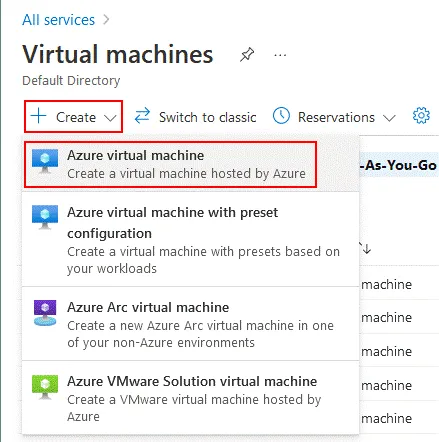Select Azure virtual machine menu entry
The width and height of the screenshot is (439, 442).
coord(170,164)
